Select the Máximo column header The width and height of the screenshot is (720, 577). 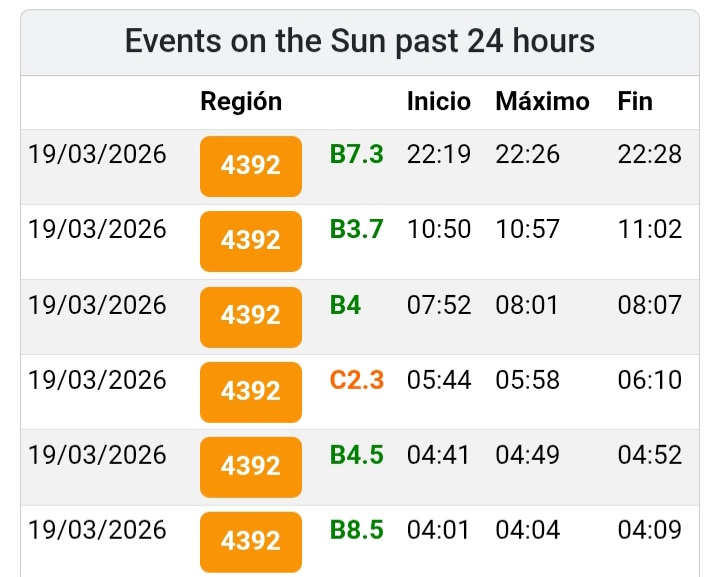click(542, 101)
